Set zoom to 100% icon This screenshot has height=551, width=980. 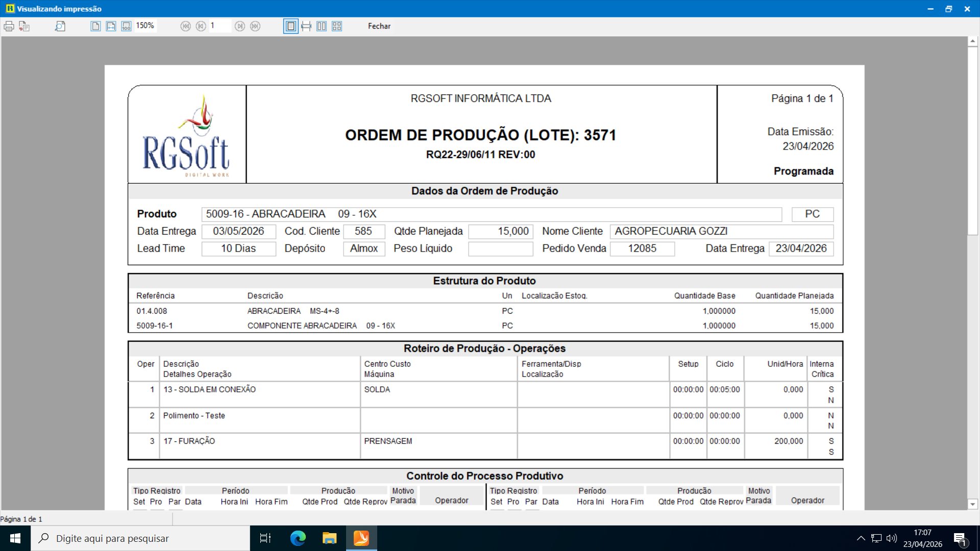click(x=126, y=26)
